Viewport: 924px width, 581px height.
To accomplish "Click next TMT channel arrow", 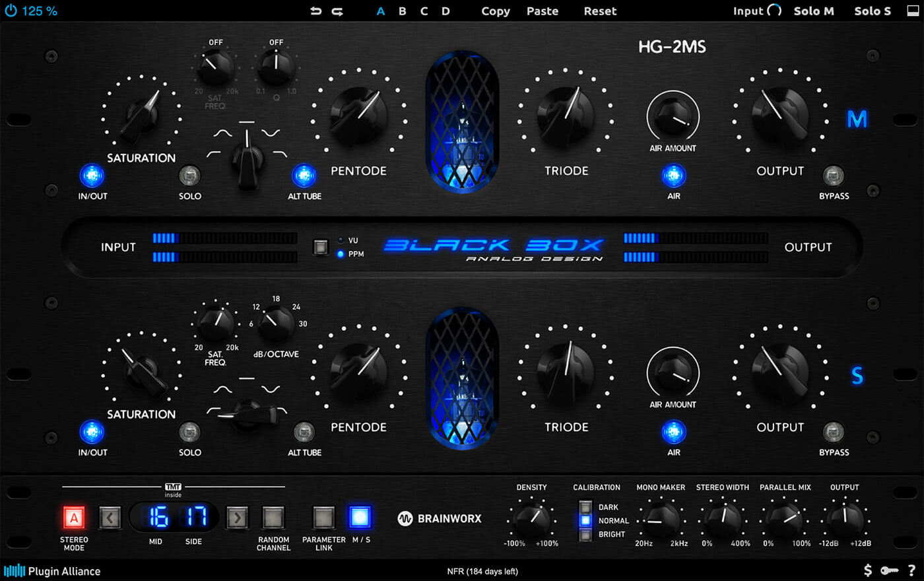I will tap(237, 518).
